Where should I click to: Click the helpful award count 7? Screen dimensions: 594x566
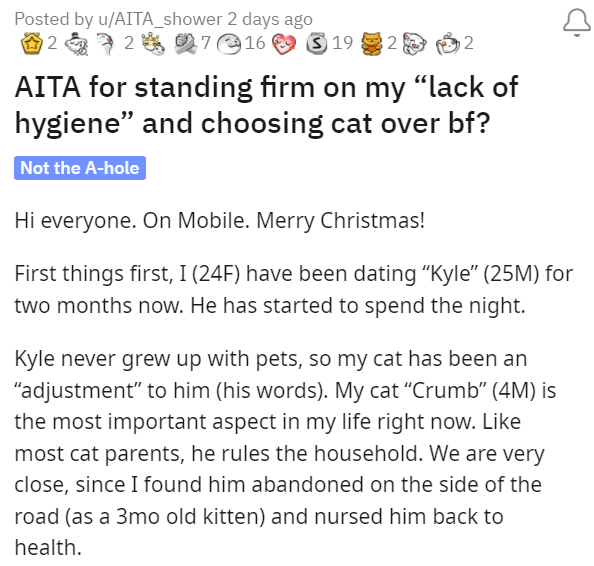click(206, 43)
